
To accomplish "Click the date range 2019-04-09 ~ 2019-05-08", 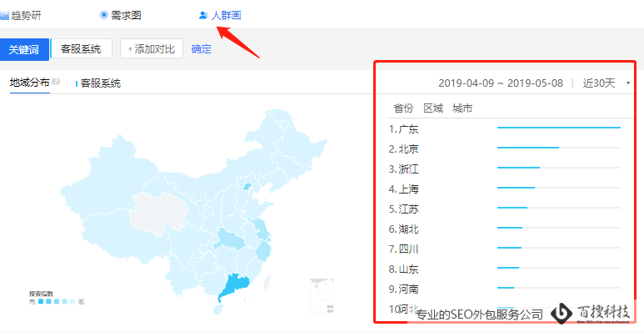I will tap(501, 83).
